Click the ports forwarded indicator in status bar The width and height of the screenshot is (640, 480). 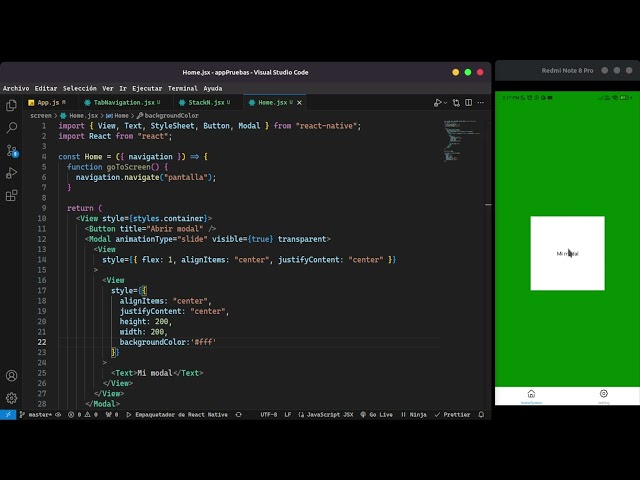coord(111,415)
